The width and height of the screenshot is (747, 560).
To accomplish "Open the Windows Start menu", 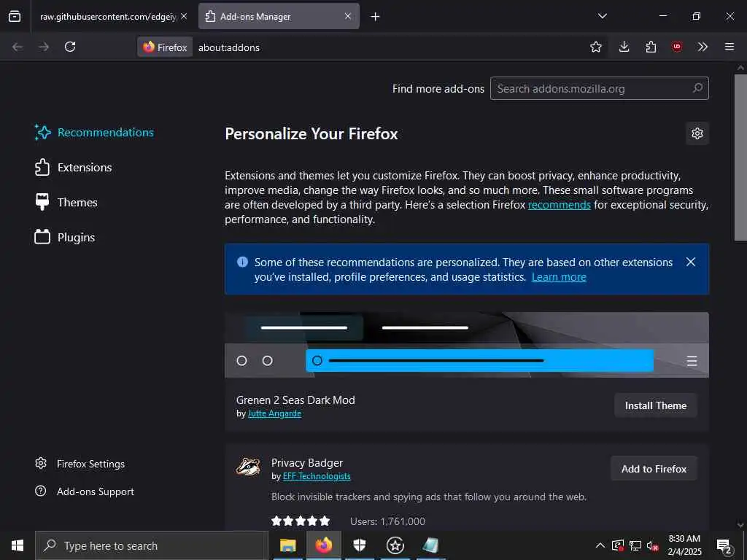I will click(x=18, y=545).
